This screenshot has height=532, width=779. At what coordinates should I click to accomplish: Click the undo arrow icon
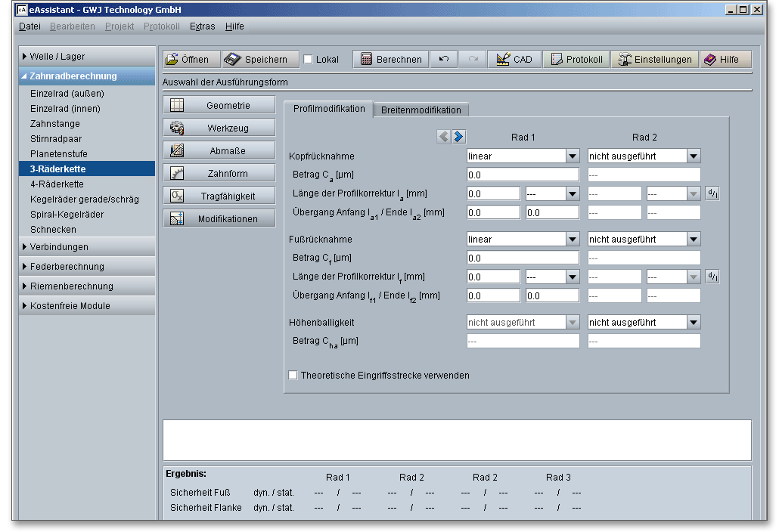[x=444, y=60]
